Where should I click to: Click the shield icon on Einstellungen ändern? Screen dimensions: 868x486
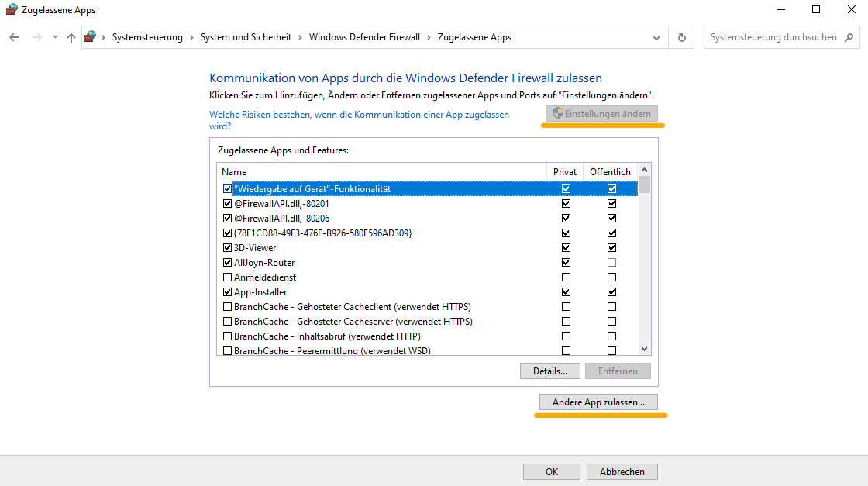557,113
